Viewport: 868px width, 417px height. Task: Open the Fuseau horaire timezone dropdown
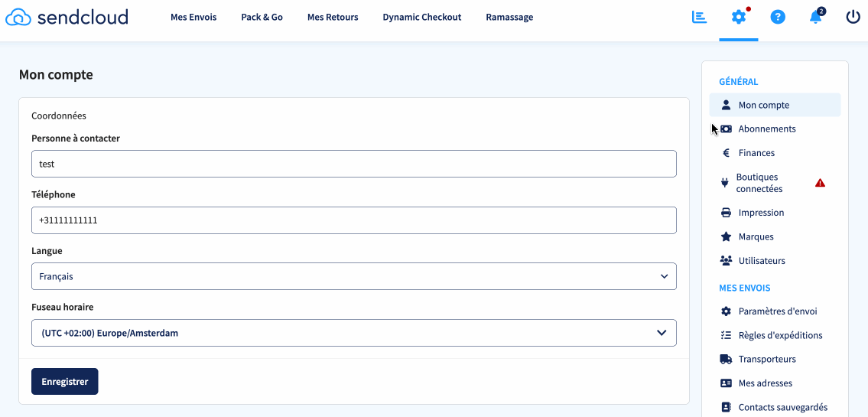[x=353, y=333]
